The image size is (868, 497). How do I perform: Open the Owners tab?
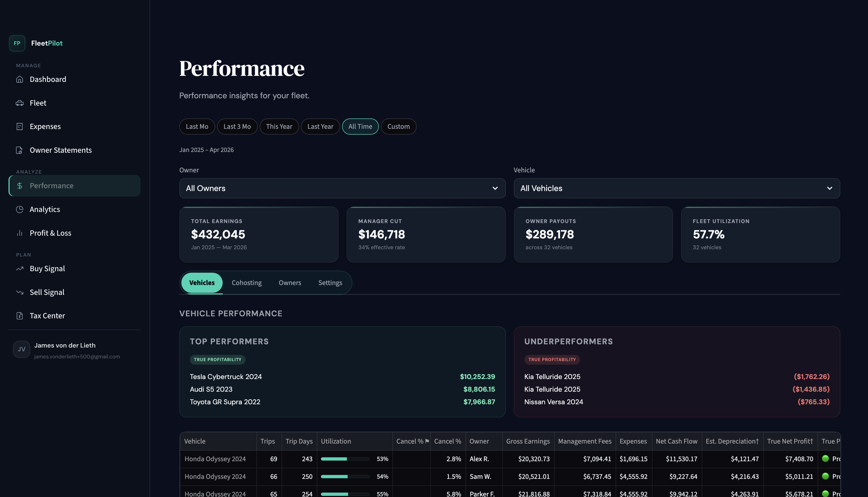pos(290,283)
